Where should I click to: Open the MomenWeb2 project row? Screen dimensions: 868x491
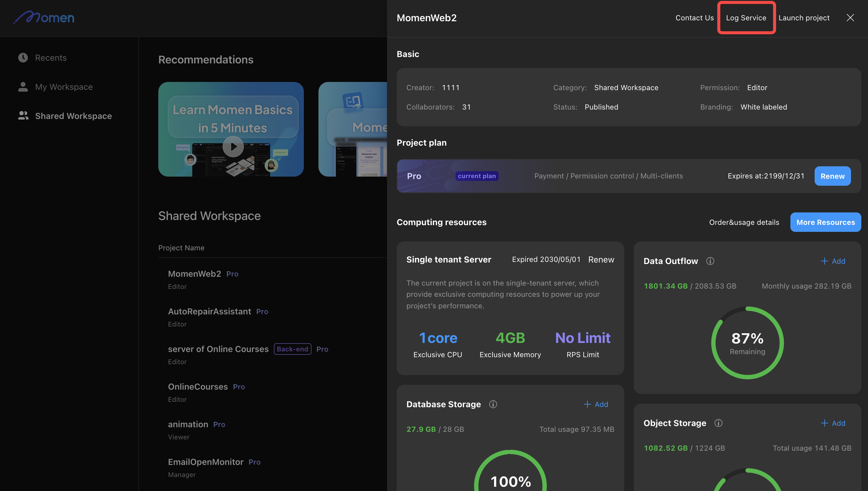point(273,279)
